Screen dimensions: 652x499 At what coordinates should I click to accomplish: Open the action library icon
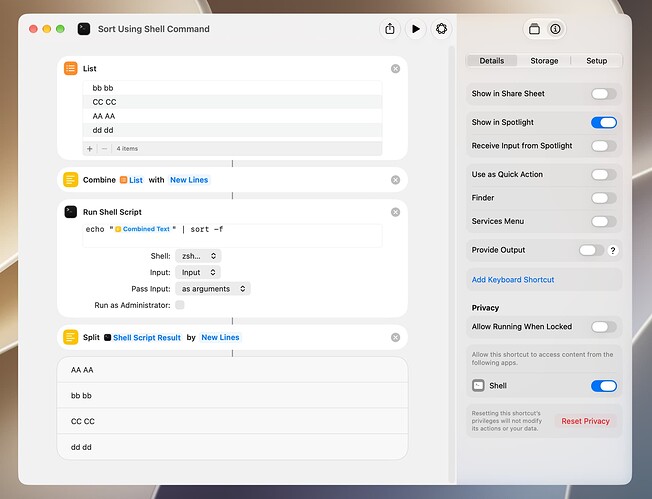(x=534, y=29)
